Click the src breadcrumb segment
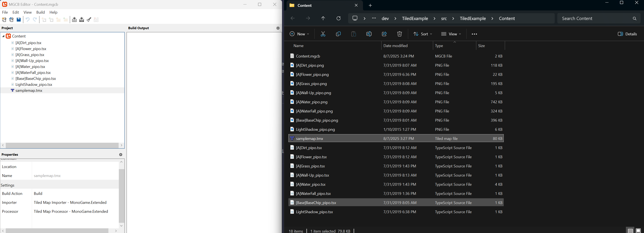The image size is (644, 233). click(444, 19)
